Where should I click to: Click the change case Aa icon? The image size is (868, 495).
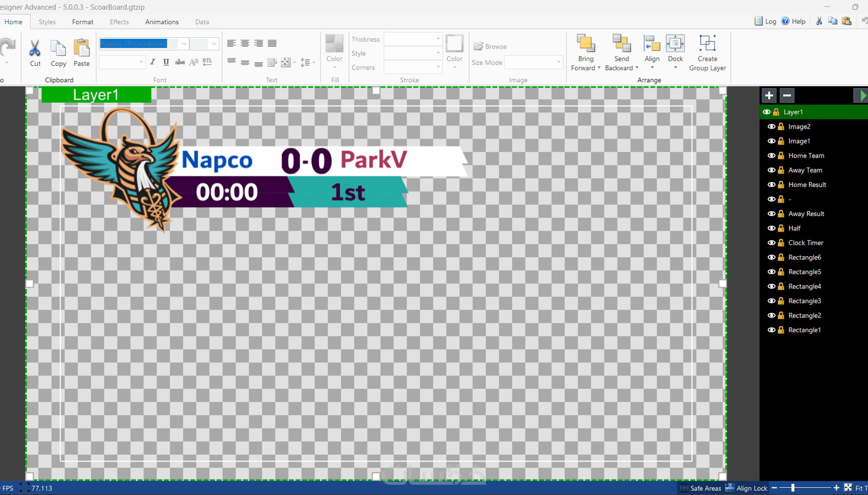pos(194,62)
